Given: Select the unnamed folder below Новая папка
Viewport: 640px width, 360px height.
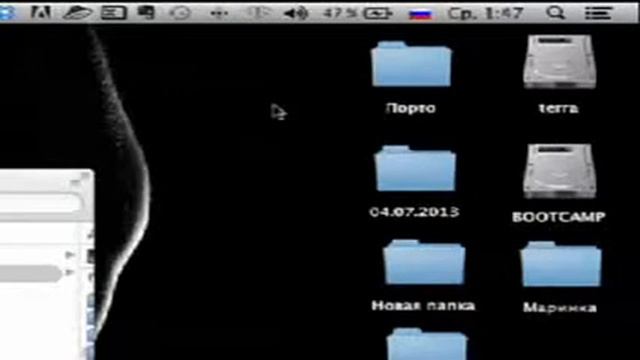Looking at the screenshot, I should [x=427, y=344].
